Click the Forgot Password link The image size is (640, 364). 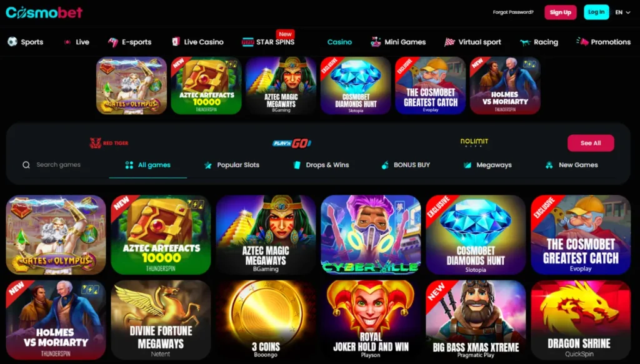click(513, 12)
